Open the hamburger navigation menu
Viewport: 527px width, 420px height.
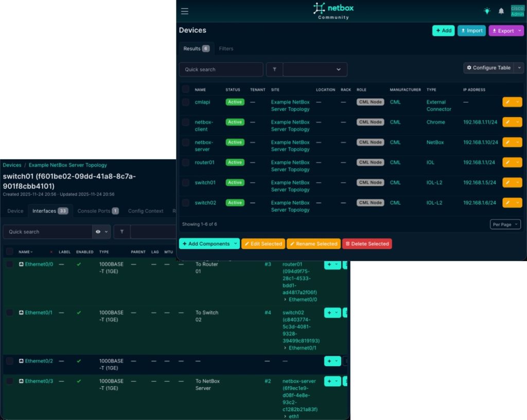coord(185,10)
